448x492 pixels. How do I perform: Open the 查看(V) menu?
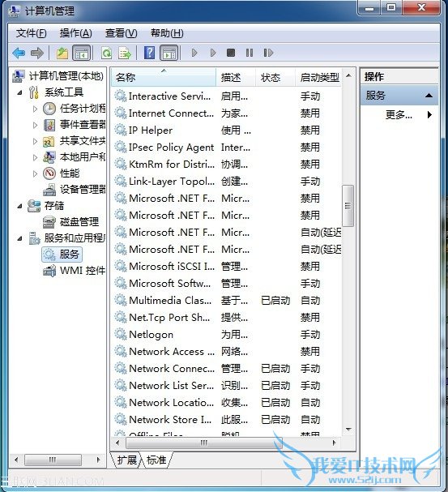tap(121, 33)
